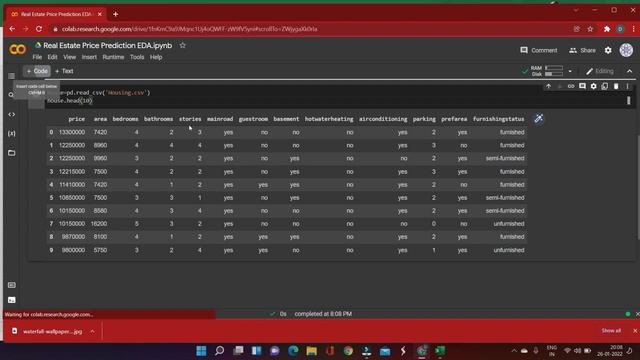Open the Edit menu
This screenshot has width=640, height=360.
point(52,57)
